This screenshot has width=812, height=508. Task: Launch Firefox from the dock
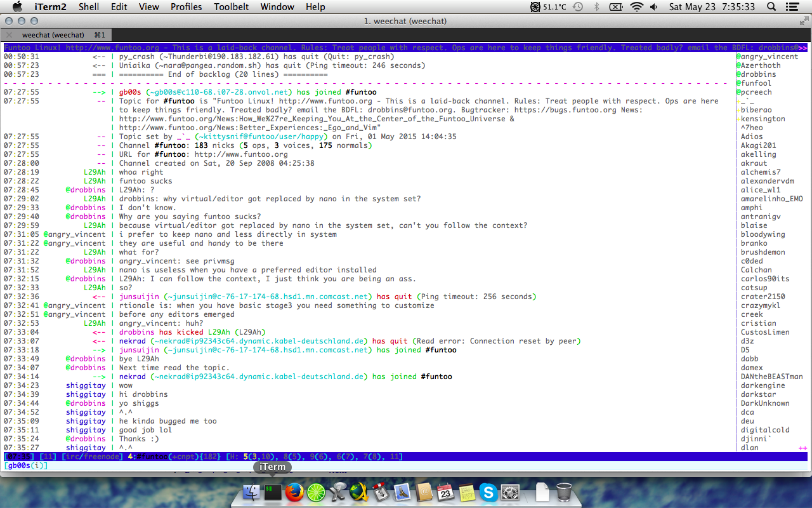(294, 492)
